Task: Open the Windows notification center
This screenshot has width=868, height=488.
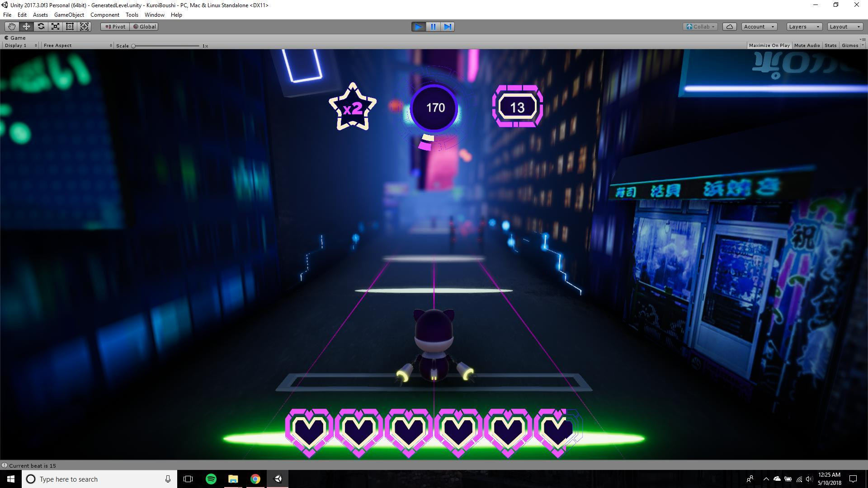Action: click(853, 479)
